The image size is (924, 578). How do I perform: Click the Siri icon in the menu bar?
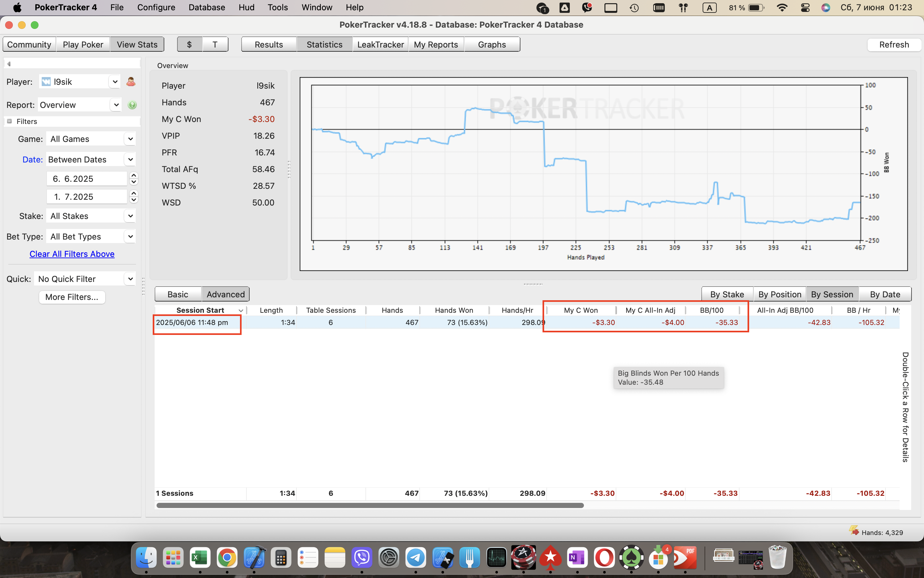pyautogui.click(x=826, y=7)
